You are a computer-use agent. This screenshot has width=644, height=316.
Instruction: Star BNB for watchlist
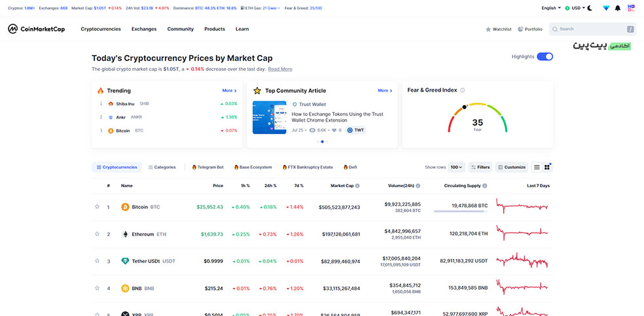pos(98,288)
